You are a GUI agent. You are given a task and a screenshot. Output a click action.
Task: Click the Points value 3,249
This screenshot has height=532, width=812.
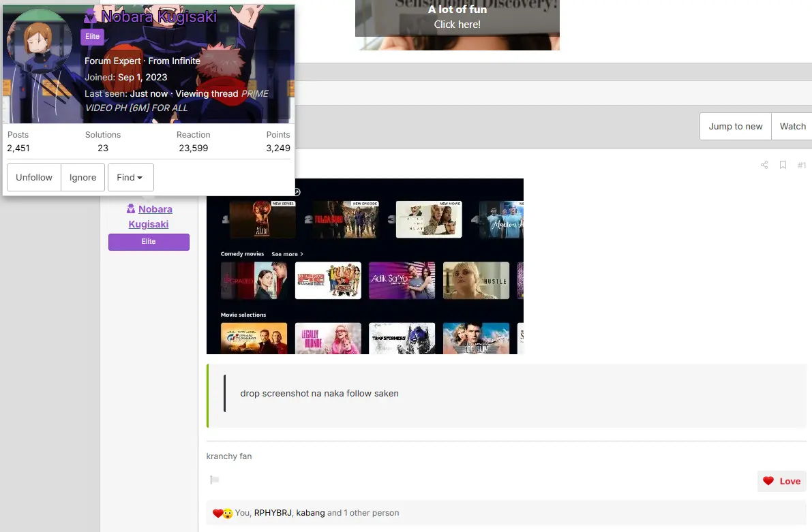pos(278,148)
